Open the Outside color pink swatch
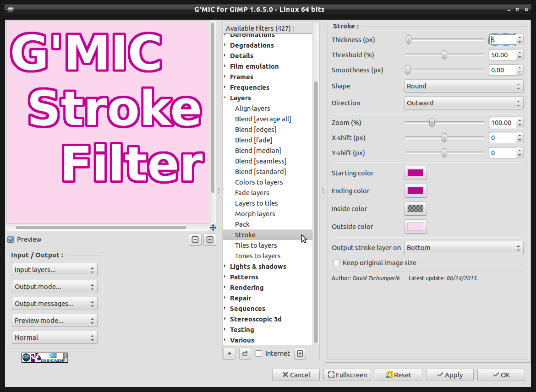Screen dimensions: 536x392 tap(416, 227)
